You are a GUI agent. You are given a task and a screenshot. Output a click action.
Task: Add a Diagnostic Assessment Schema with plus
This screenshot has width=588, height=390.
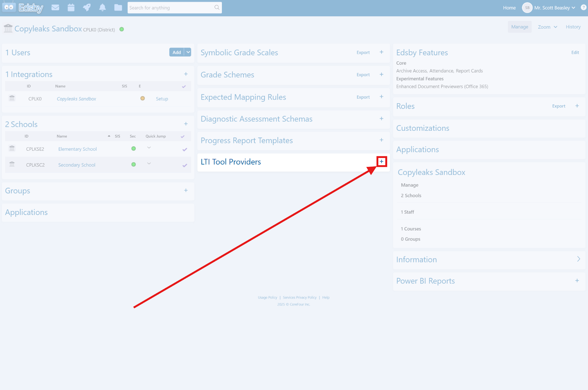click(x=381, y=119)
